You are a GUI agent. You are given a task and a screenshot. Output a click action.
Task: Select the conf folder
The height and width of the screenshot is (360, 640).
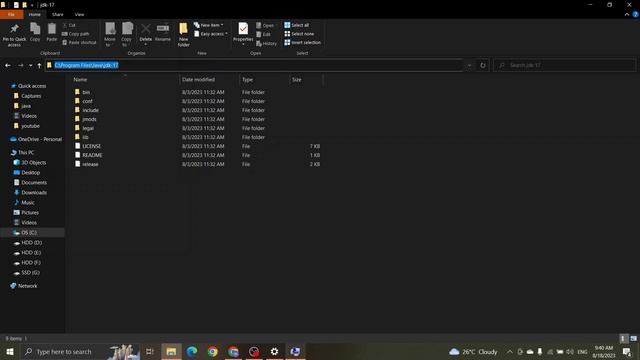tap(87, 101)
